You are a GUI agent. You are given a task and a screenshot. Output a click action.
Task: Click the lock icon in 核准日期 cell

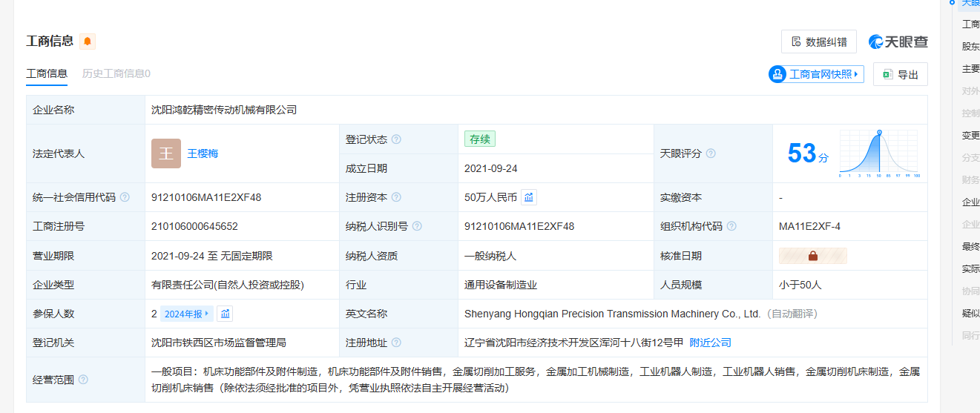[x=812, y=256]
